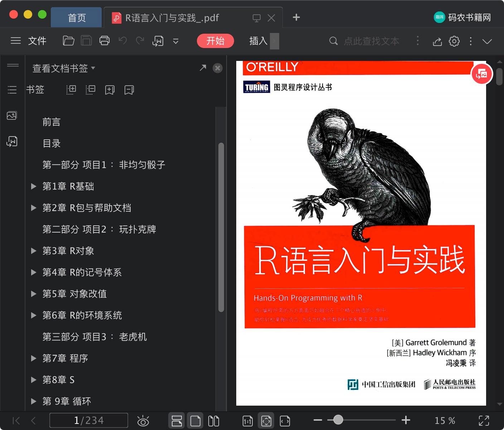Toggle fit width zoom
The width and height of the screenshot is (504, 430).
(285, 421)
